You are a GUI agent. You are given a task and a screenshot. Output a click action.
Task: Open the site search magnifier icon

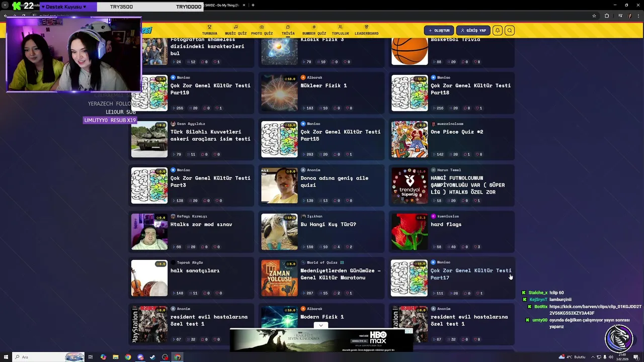[510, 30]
